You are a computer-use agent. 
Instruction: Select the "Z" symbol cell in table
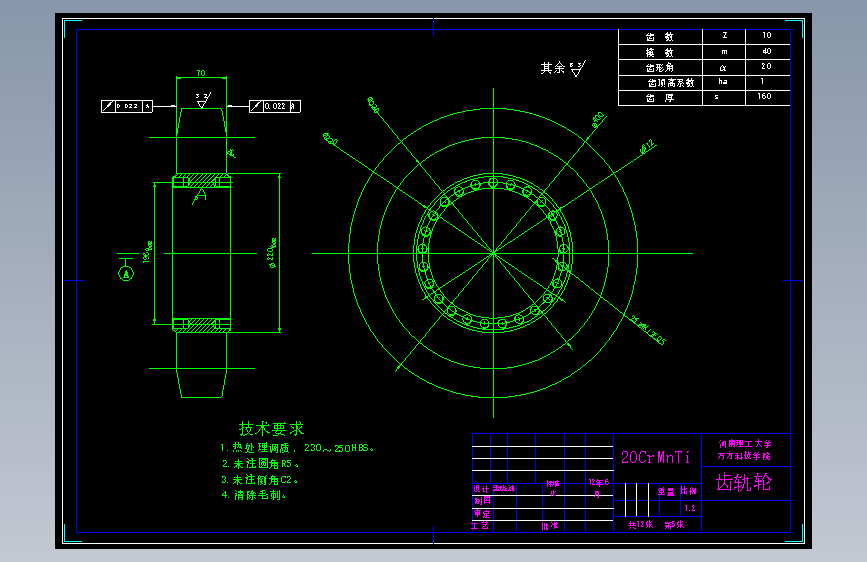tap(724, 35)
